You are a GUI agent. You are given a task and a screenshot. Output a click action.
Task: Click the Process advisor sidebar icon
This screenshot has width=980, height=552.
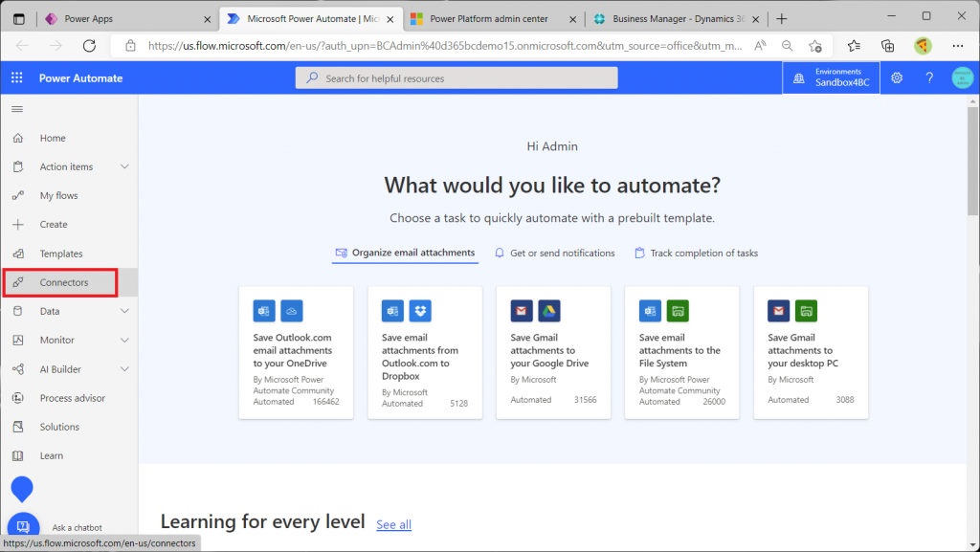click(18, 398)
